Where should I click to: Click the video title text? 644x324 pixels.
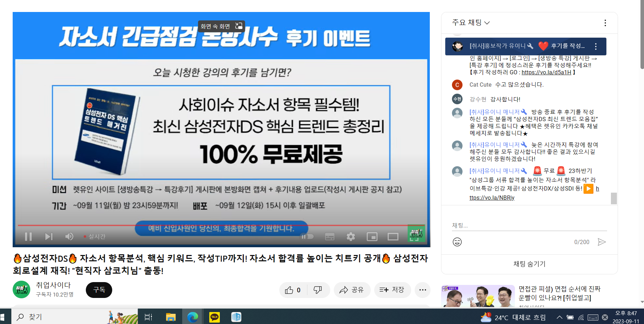[221, 264]
